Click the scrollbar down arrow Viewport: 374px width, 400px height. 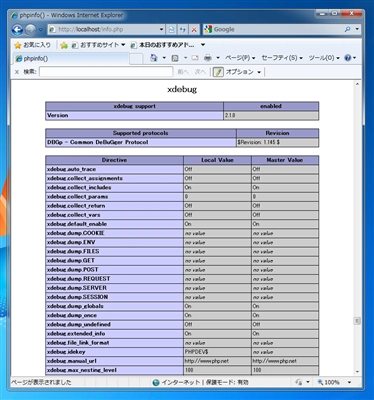(x=357, y=371)
